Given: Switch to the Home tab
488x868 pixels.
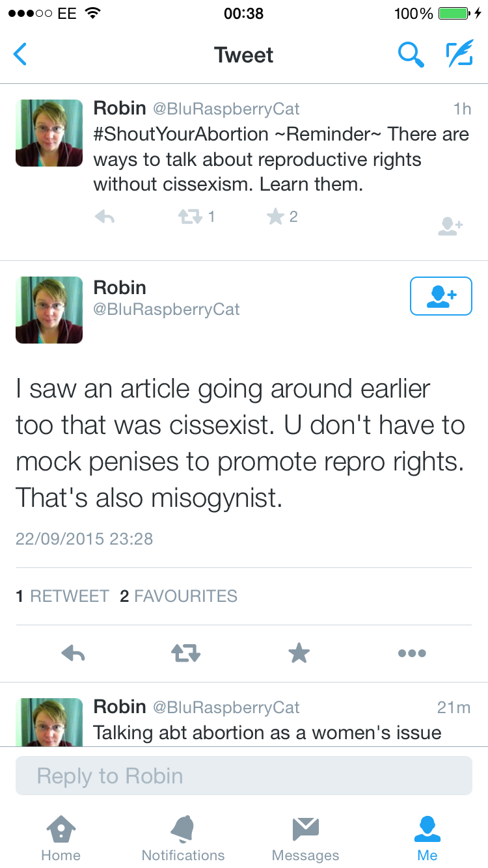Looking at the screenshot, I should coord(61,838).
